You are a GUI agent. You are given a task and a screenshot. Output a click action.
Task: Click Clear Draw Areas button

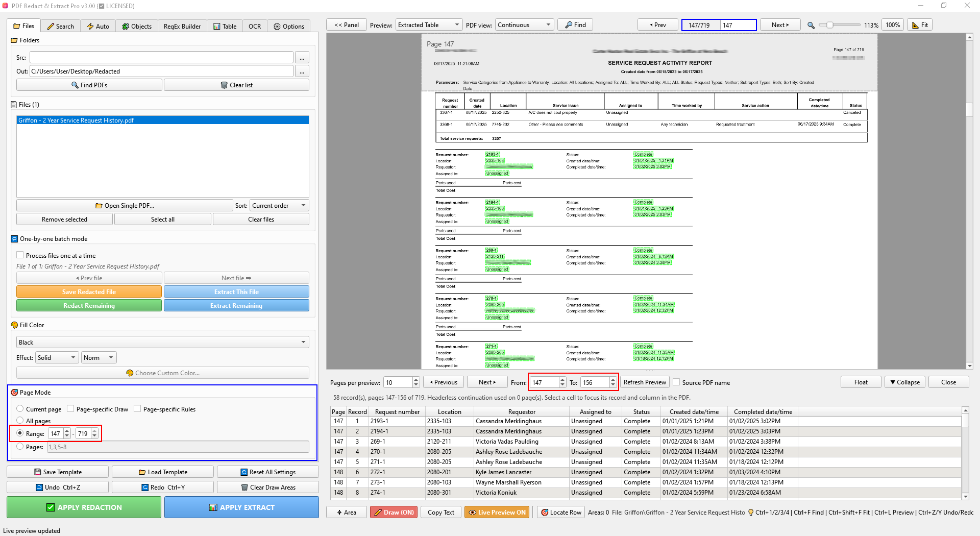268,488
